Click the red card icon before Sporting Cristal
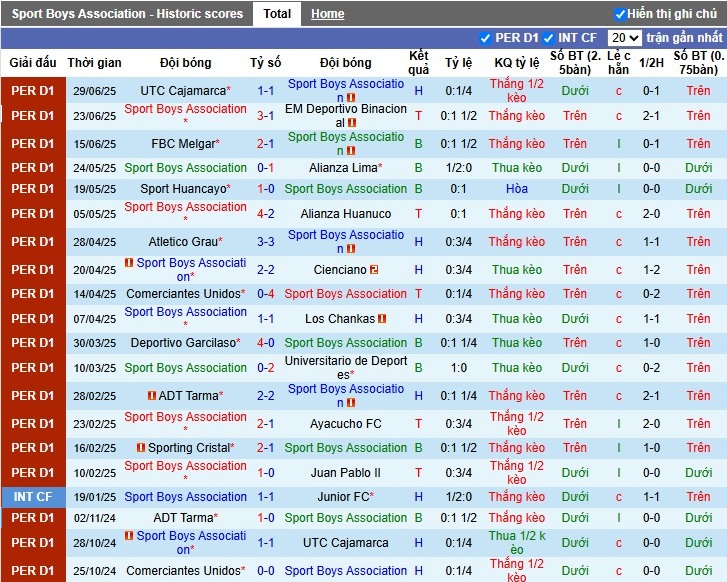The width and height of the screenshot is (727, 582). click(141, 448)
